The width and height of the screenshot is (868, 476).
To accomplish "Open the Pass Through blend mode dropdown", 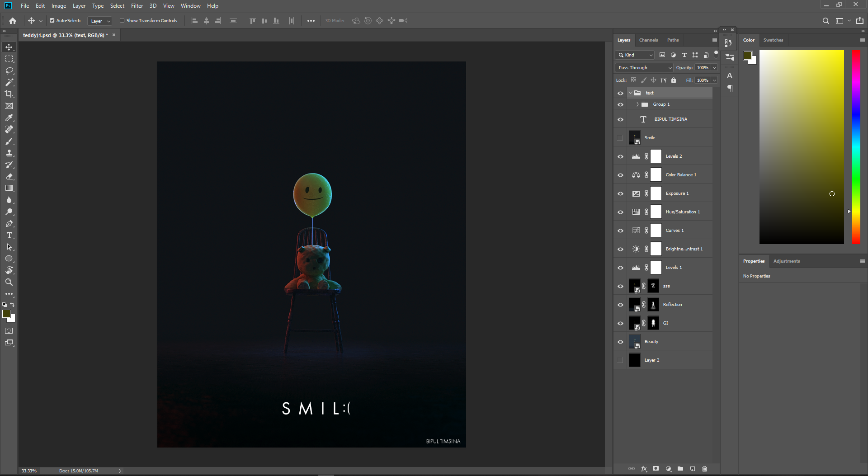I will 644,68.
